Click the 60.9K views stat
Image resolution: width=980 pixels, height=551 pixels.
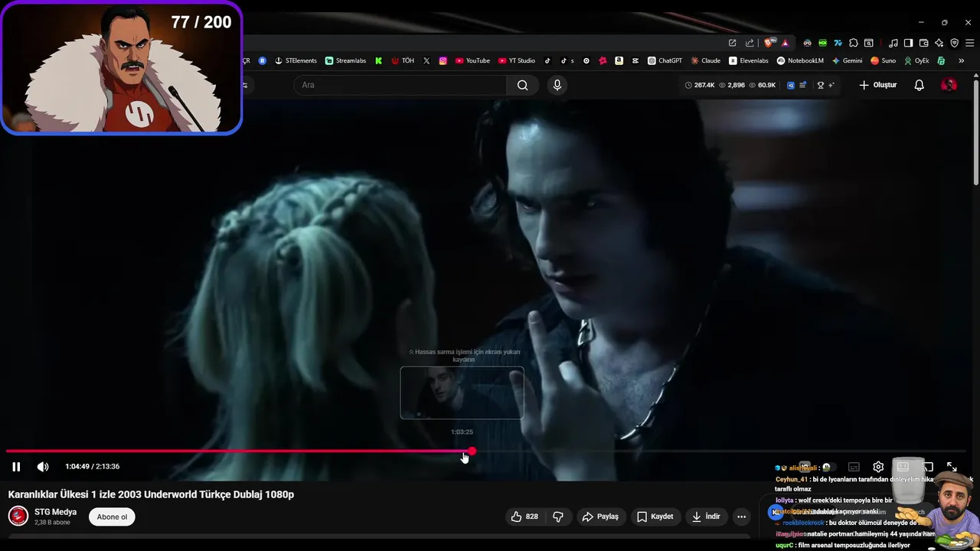tap(763, 85)
